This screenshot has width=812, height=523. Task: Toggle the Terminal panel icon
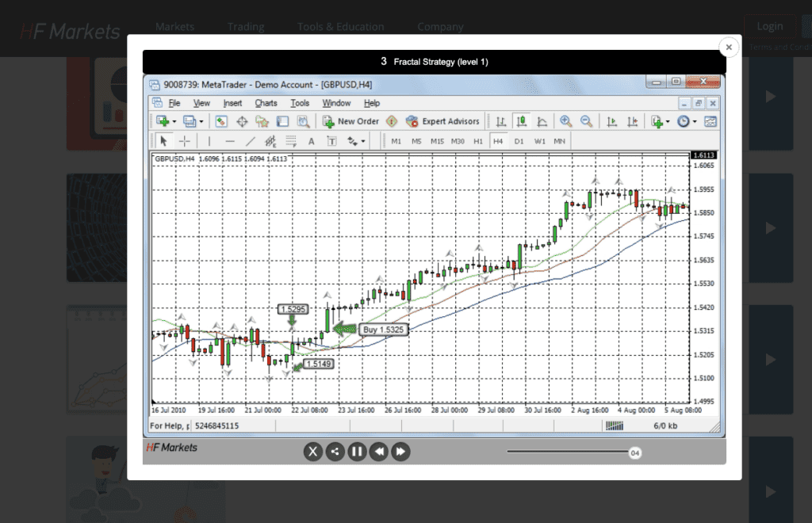pyautogui.click(x=282, y=121)
